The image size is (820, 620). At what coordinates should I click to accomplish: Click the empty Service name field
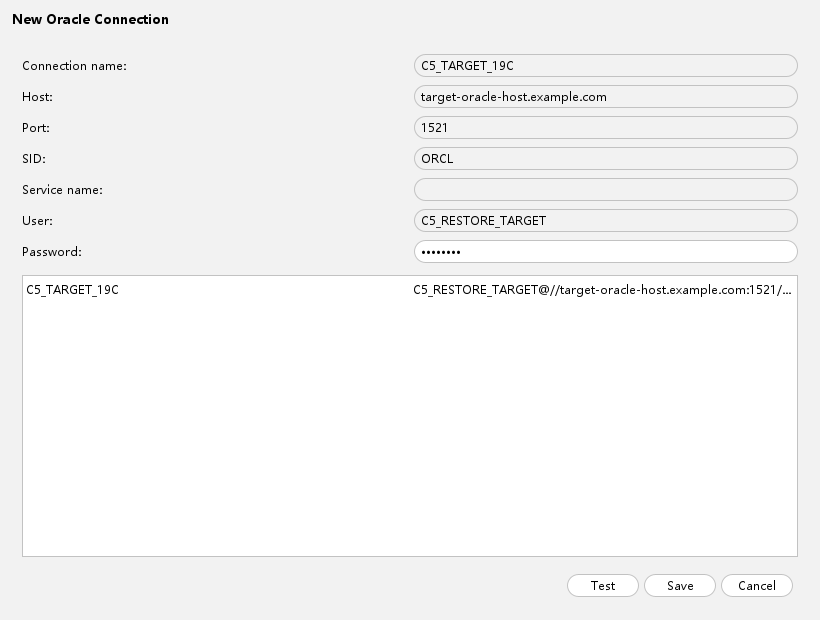pyautogui.click(x=606, y=190)
